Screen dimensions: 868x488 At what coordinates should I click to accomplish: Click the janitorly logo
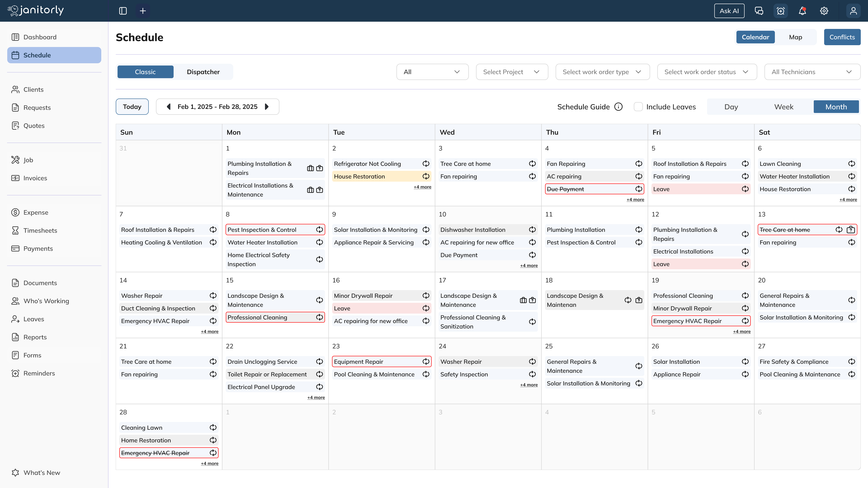36,10
